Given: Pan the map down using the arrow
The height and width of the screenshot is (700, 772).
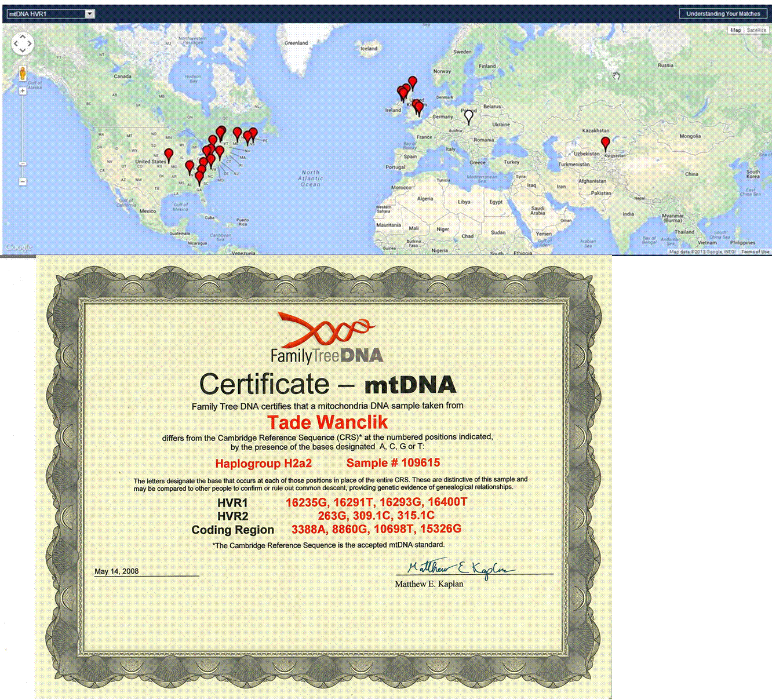Looking at the screenshot, I should pyautogui.click(x=23, y=51).
